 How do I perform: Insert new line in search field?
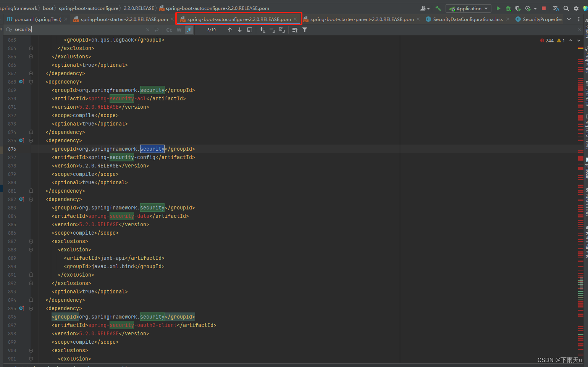click(156, 30)
